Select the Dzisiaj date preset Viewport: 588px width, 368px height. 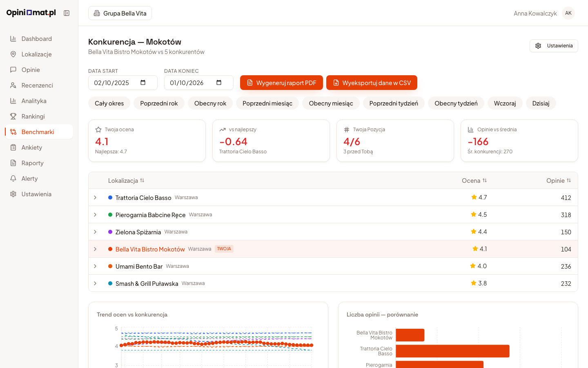(x=541, y=103)
